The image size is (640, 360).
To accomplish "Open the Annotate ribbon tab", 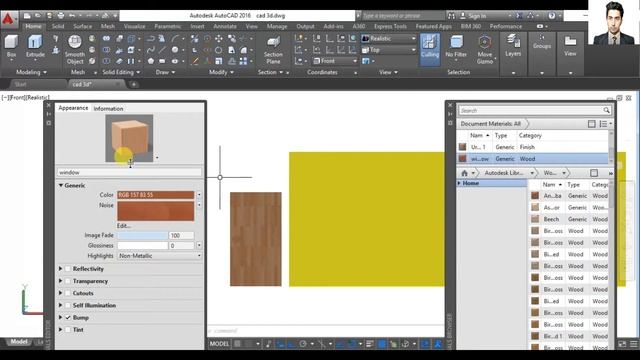I will pos(225,26).
